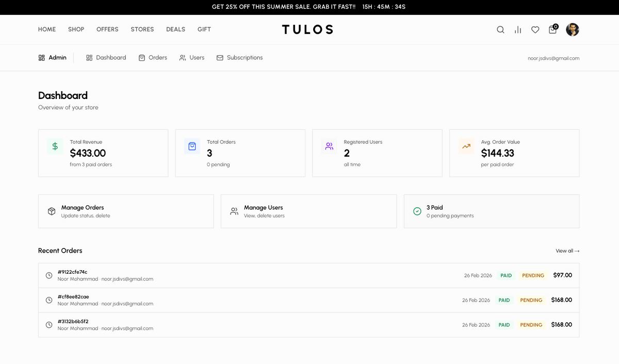This screenshot has height=364, width=619.
Task: Click the Avg. Order Value trend icon
Action: pyautogui.click(x=466, y=146)
